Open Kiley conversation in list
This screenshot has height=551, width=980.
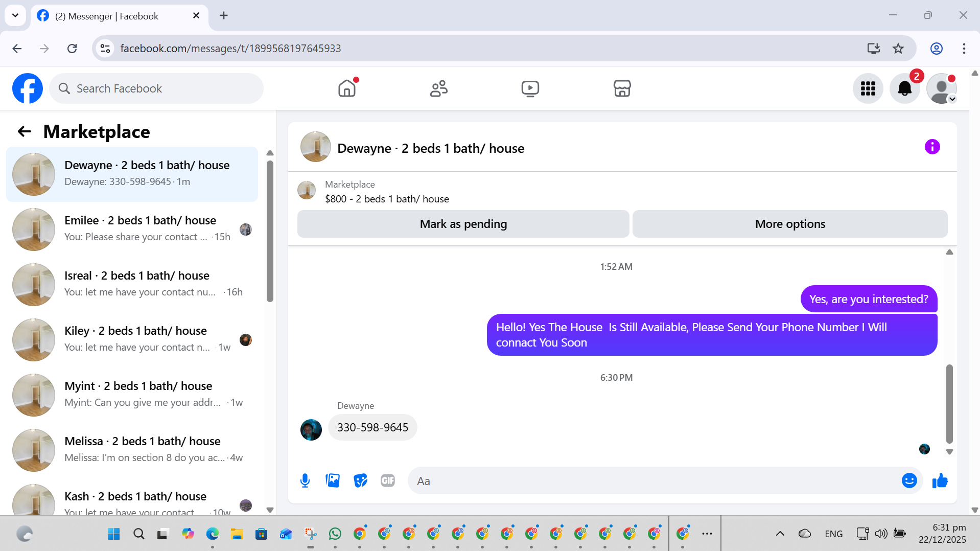132,340
